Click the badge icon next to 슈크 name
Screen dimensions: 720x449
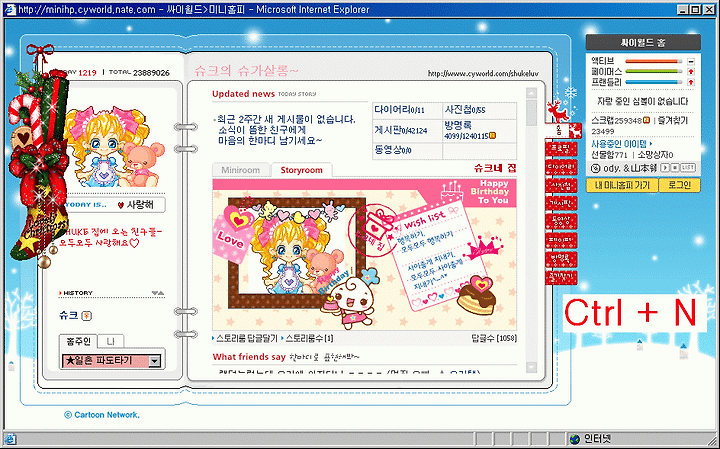point(87,316)
